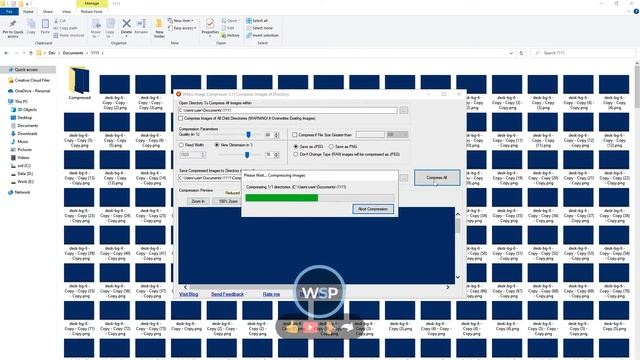Image resolution: width=640 pixels, height=360 pixels.
Task: Click the Copy icon in Clipboard group
Action: (31, 27)
